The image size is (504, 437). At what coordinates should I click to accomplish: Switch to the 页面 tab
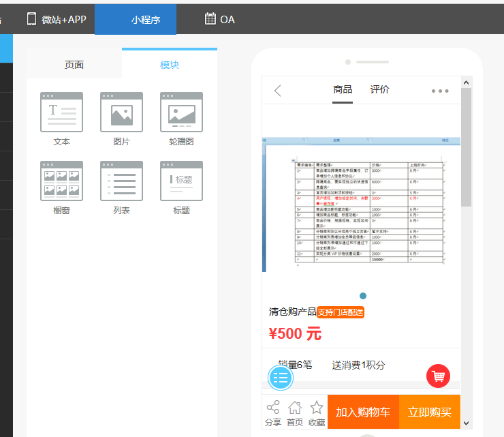74,64
